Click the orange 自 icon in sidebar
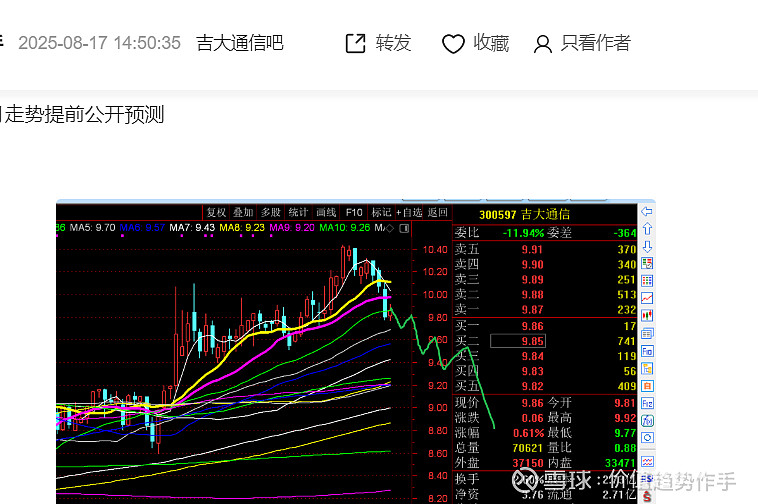Screen dimensions: 758x504 [647, 386]
